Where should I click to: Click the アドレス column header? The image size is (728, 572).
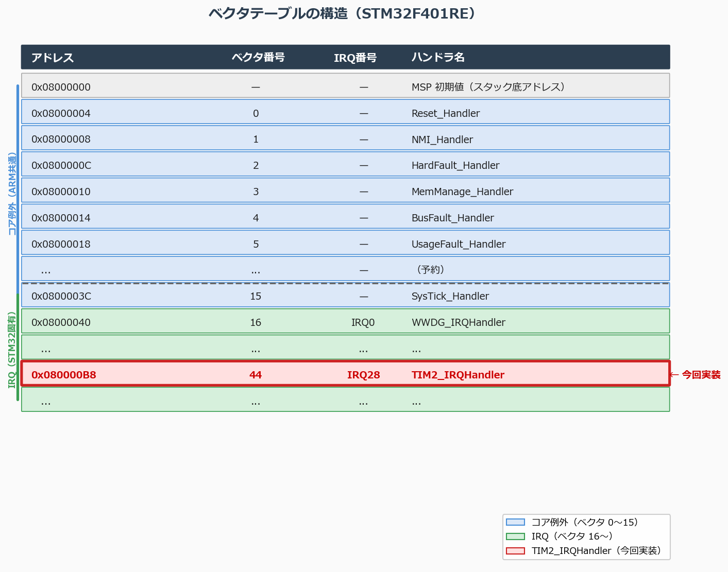(53, 57)
